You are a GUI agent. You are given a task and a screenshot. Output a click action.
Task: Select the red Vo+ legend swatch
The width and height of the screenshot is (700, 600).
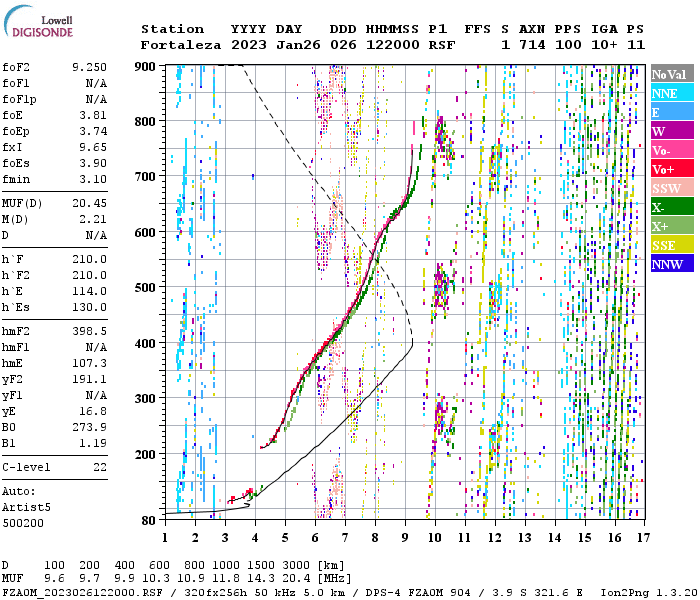pos(672,169)
